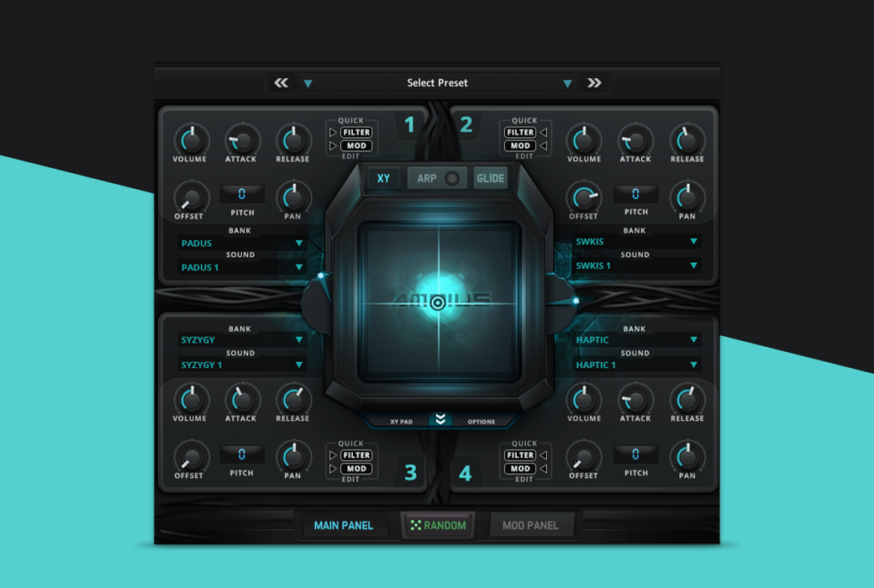
Task: Click layer 3 RELEASE knob
Action: pyautogui.click(x=294, y=400)
